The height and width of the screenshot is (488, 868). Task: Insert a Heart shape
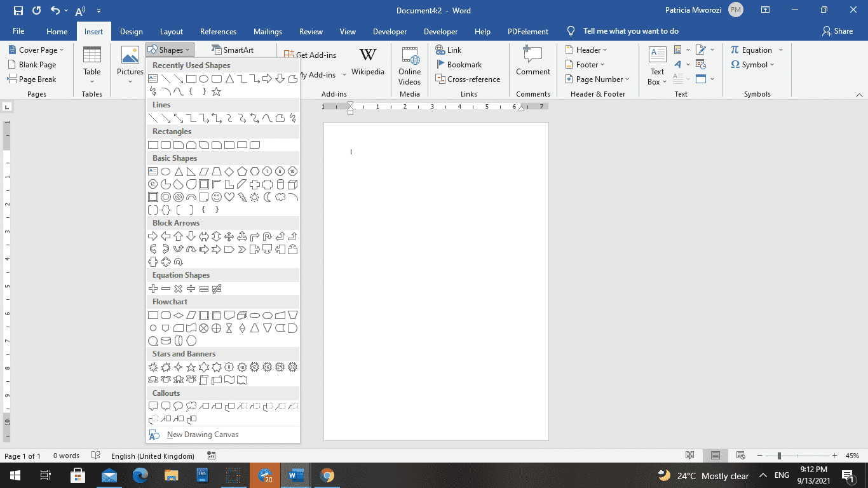point(229,198)
